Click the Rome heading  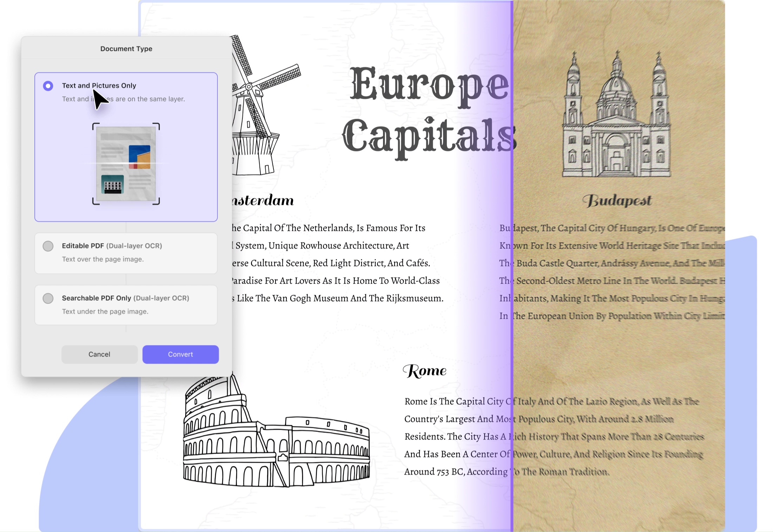(424, 371)
